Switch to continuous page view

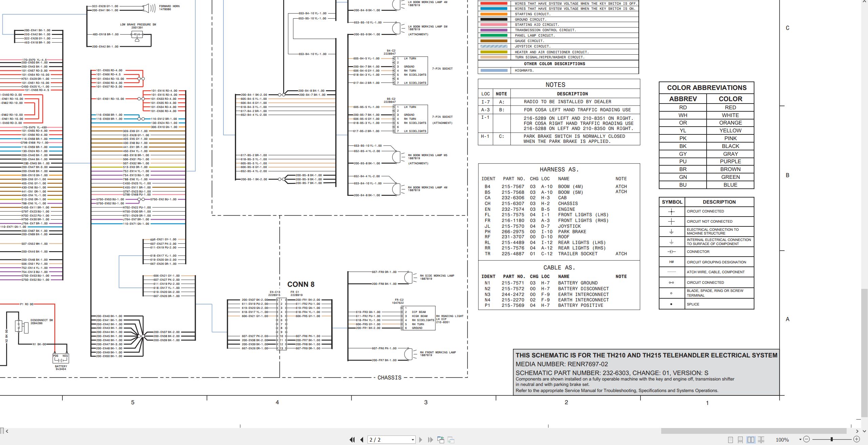pyautogui.click(x=741, y=440)
